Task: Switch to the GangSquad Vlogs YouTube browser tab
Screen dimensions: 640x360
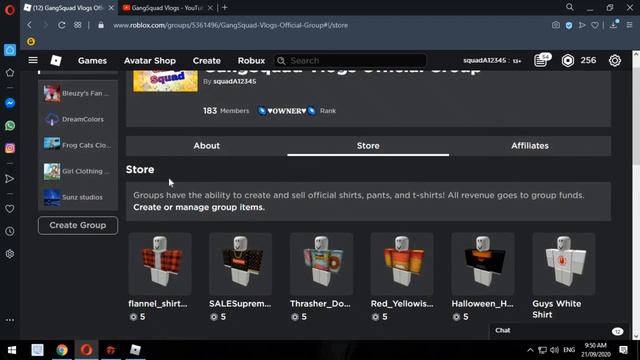Action: (167, 8)
